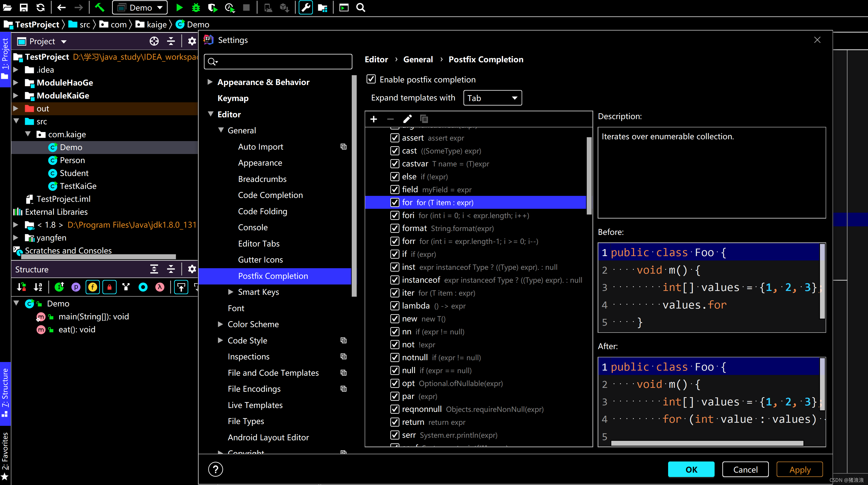Image resolution: width=868 pixels, height=485 pixels.
Task: Click the Build project hammer icon
Action: tap(100, 7)
